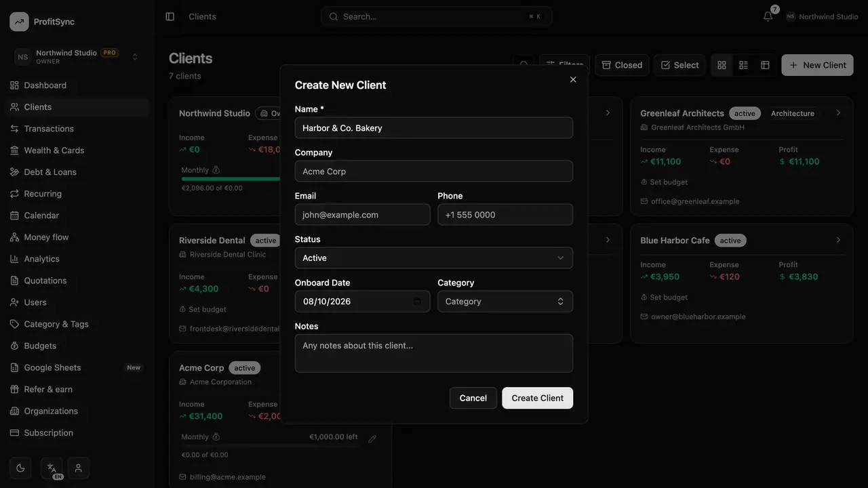Open Blue Harbor Cafe details arrow
Viewport: 868px width, 488px height.
(x=838, y=240)
